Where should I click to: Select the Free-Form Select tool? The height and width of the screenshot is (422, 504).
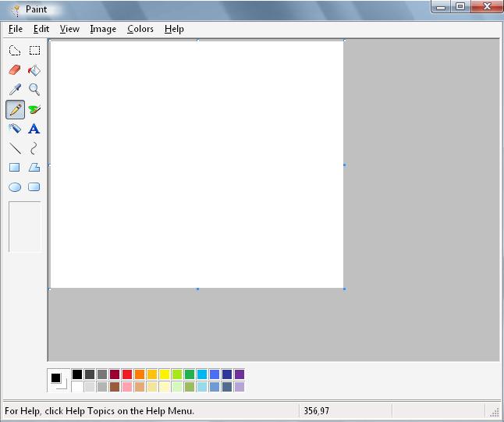(15, 51)
